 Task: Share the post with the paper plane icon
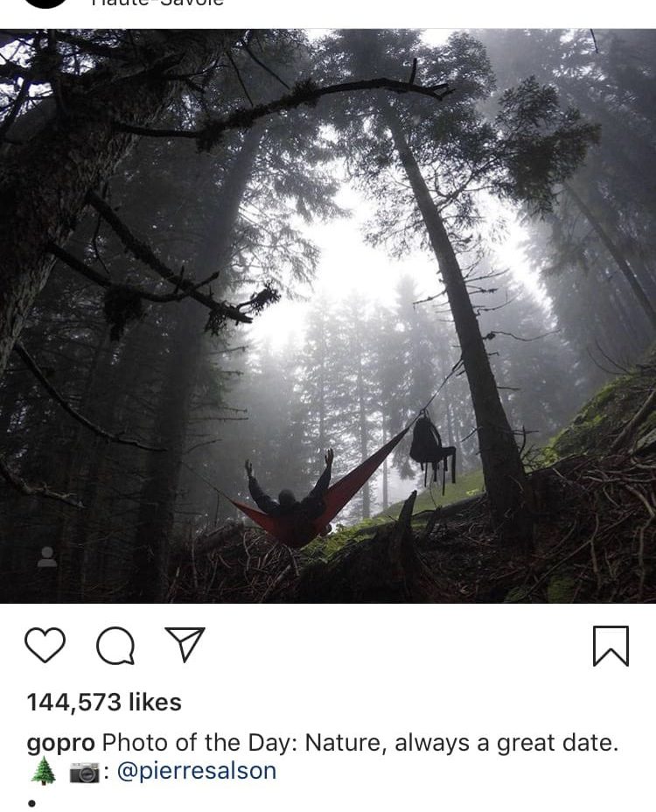pyautogui.click(x=185, y=644)
